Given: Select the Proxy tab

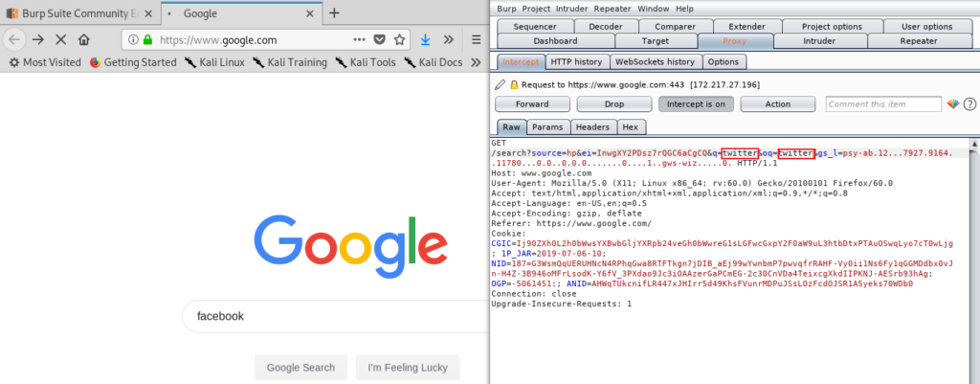Looking at the screenshot, I should [734, 41].
